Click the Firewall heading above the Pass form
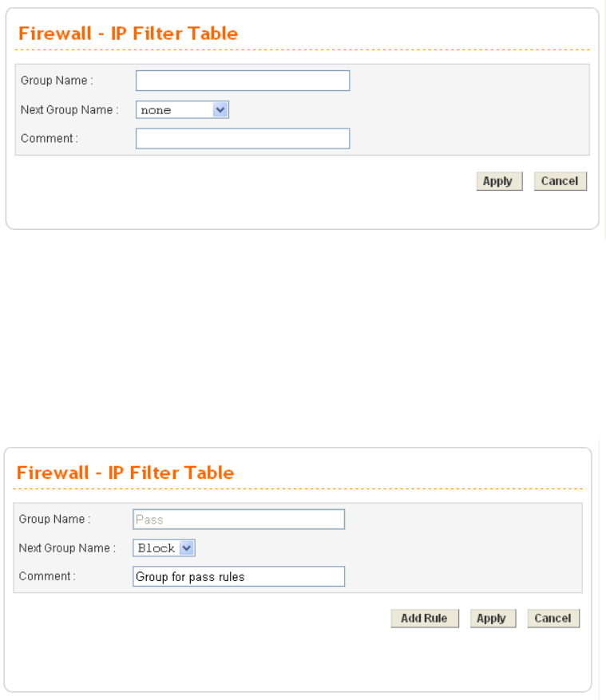The width and height of the screenshot is (606, 700). coord(125,473)
